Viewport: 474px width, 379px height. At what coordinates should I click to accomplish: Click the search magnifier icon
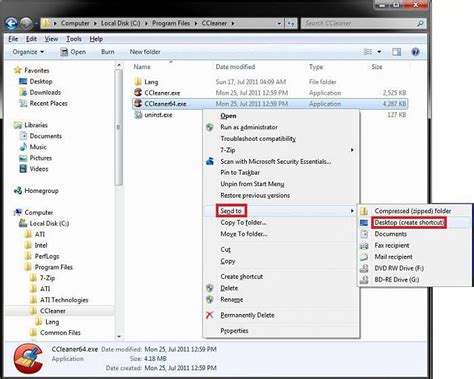[x=420, y=23]
